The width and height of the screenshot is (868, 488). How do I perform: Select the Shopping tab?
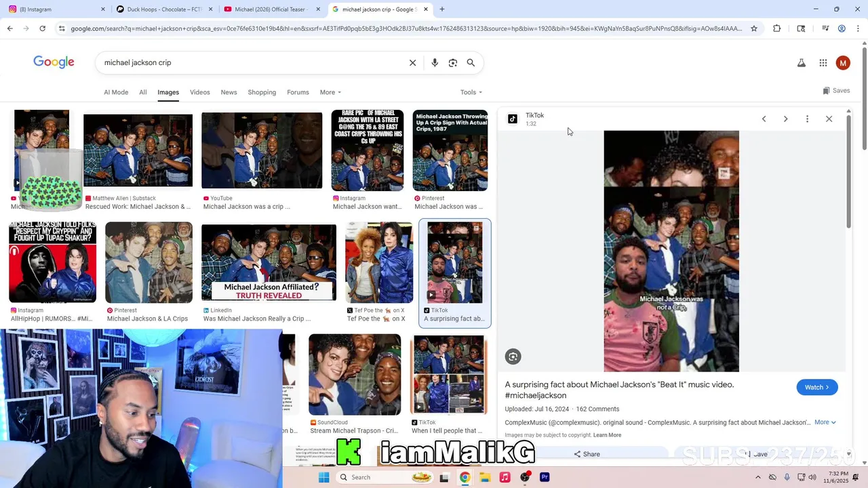coord(262,92)
